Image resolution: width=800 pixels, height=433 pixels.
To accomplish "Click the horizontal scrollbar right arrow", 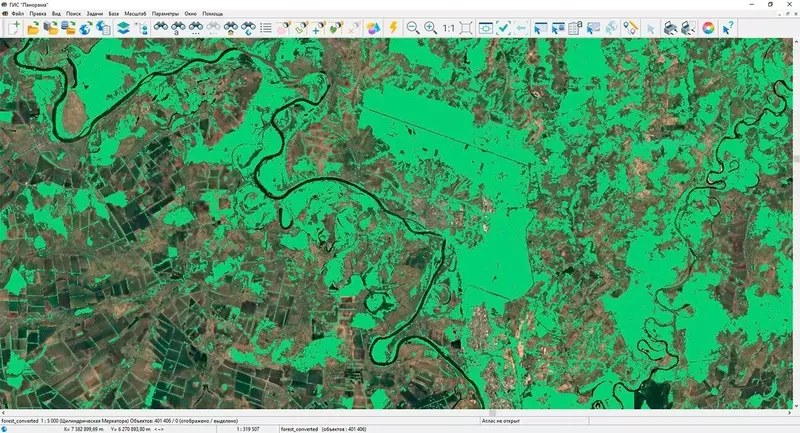I will pyautogui.click(x=790, y=413).
